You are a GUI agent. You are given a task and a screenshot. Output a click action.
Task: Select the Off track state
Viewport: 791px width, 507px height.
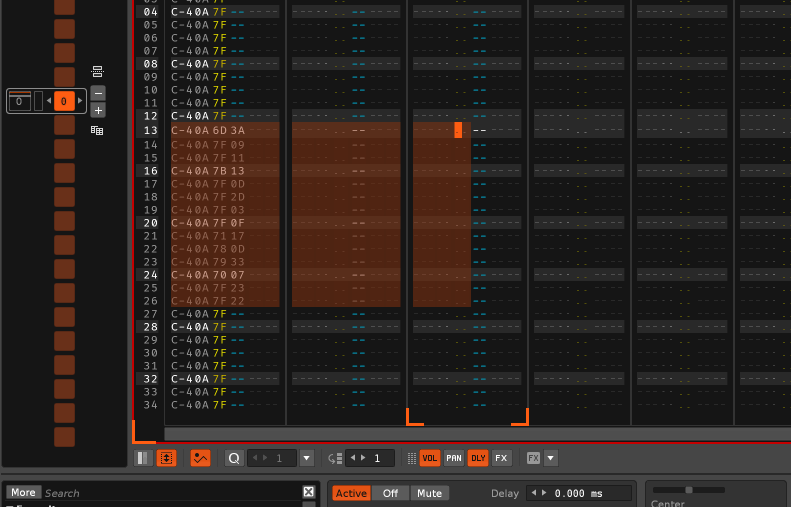(390, 493)
